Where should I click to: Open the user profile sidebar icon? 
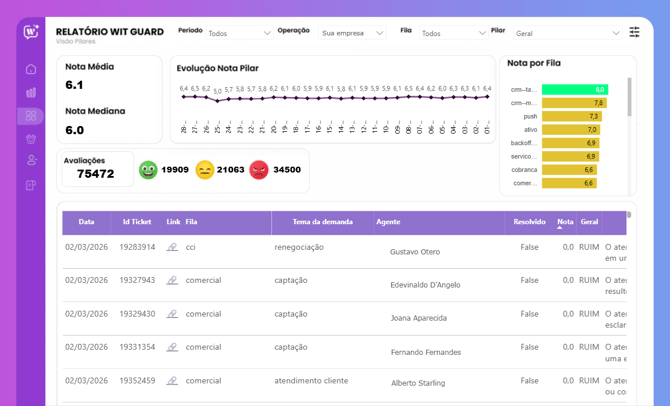[31, 160]
